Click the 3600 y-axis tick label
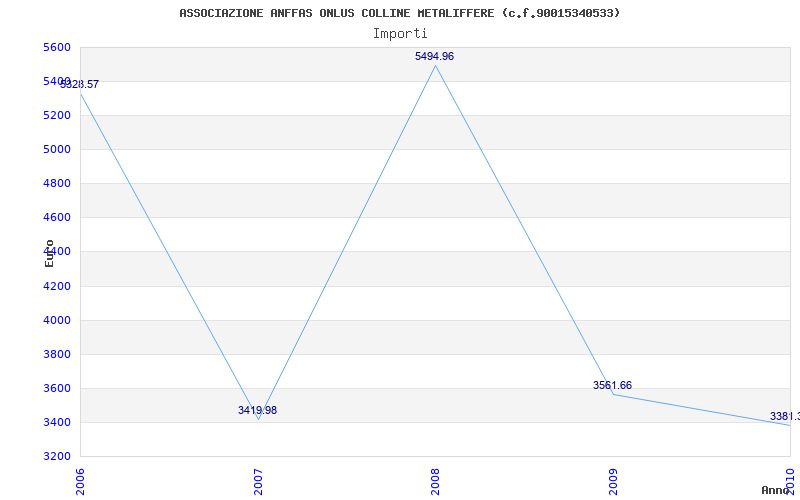The image size is (800, 500). pyautogui.click(x=57, y=388)
